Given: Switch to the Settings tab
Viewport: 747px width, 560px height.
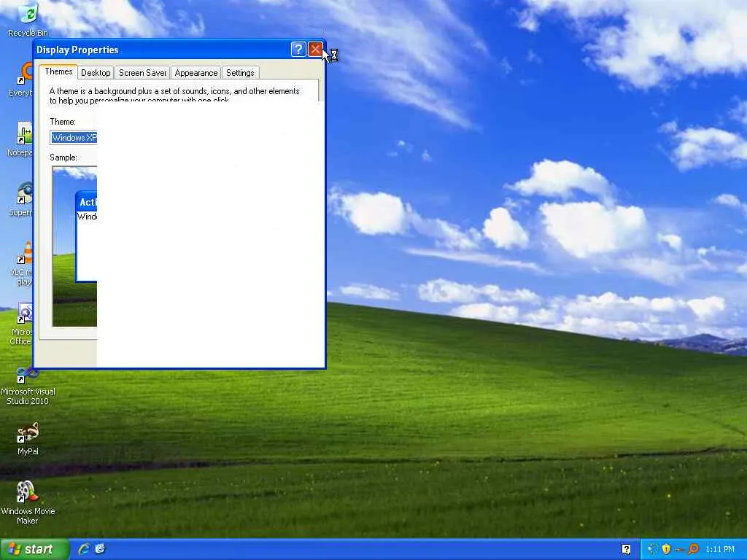Looking at the screenshot, I should [240, 73].
